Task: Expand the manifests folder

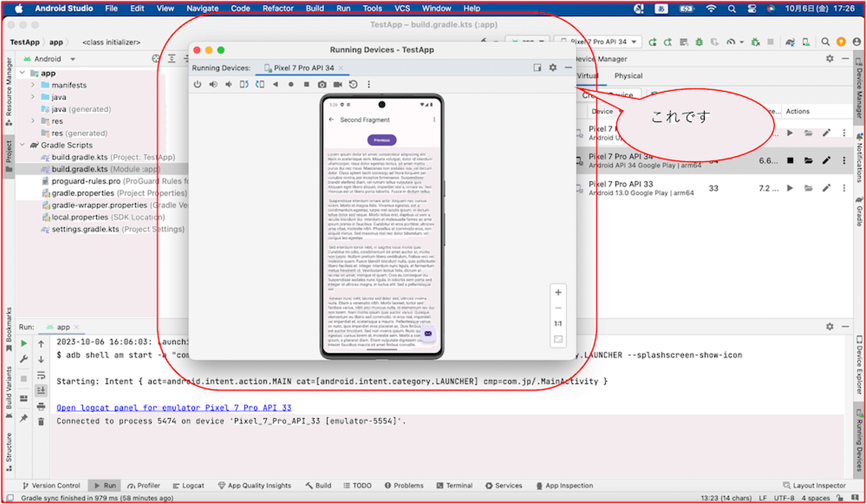Action: click(x=33, y=85)
